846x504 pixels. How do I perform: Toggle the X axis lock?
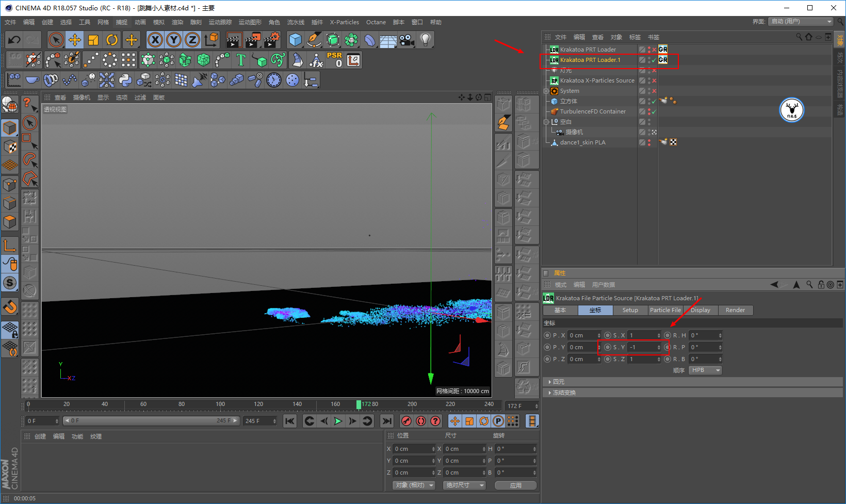pos(155,40)
